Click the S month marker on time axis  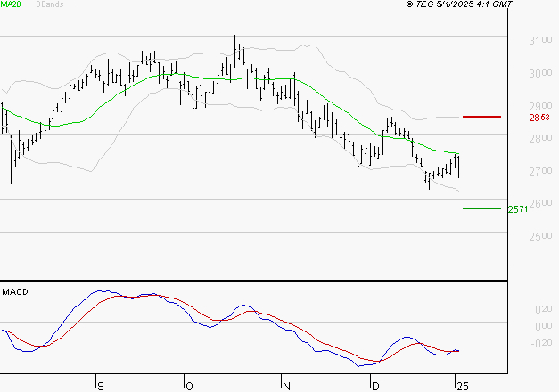coord(101,387)
